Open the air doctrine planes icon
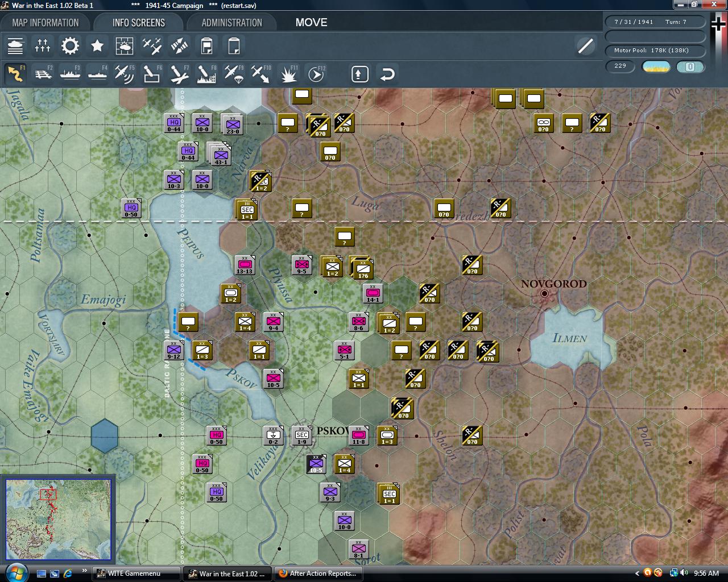728x582 pixels. (x=152, y=45)
